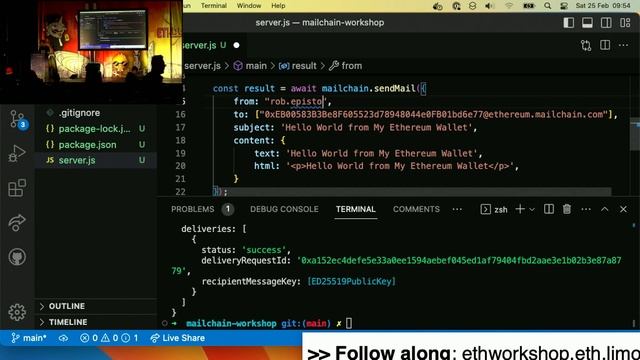Open the server.js editor tab
640x360 pixels.
click(203, 45)
